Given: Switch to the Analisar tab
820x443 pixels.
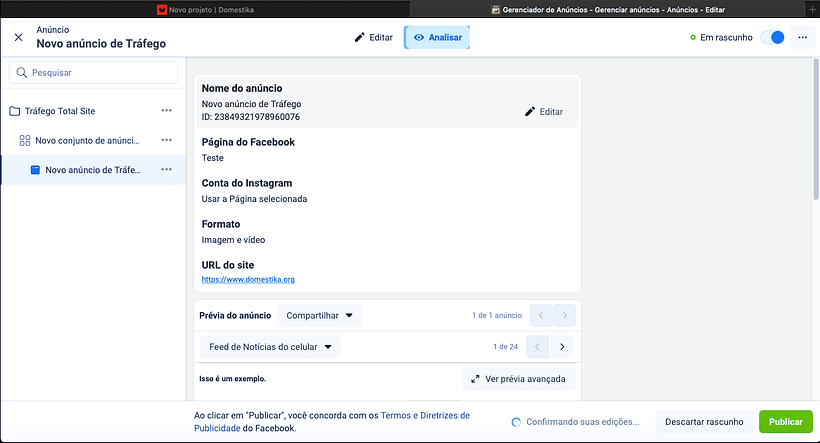Looking at the screenshot, I should pyautogui.click(x=437, y=37).
